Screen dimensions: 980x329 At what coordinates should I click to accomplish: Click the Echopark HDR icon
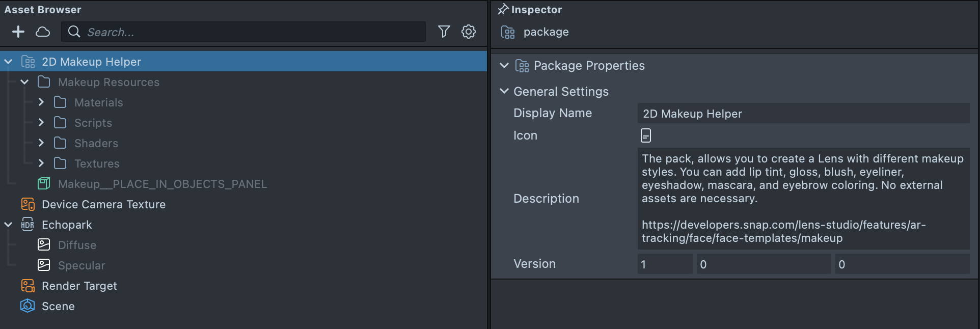[28, 225]
